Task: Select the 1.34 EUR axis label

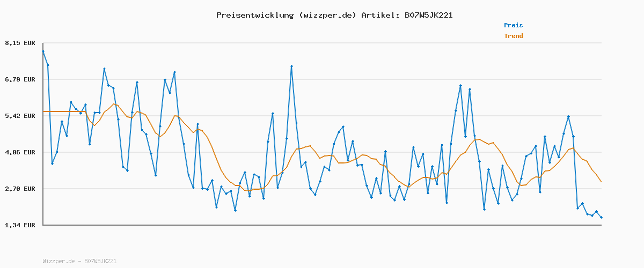Action: point(20,225)
